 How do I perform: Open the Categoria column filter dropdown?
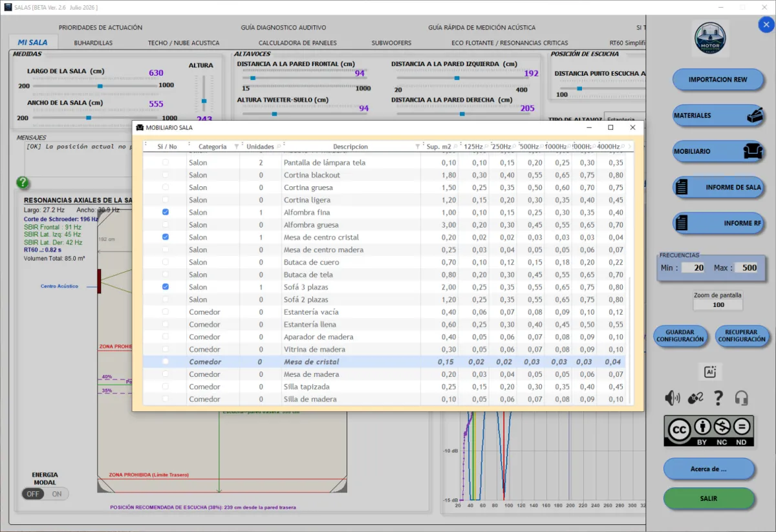point(236,147)
